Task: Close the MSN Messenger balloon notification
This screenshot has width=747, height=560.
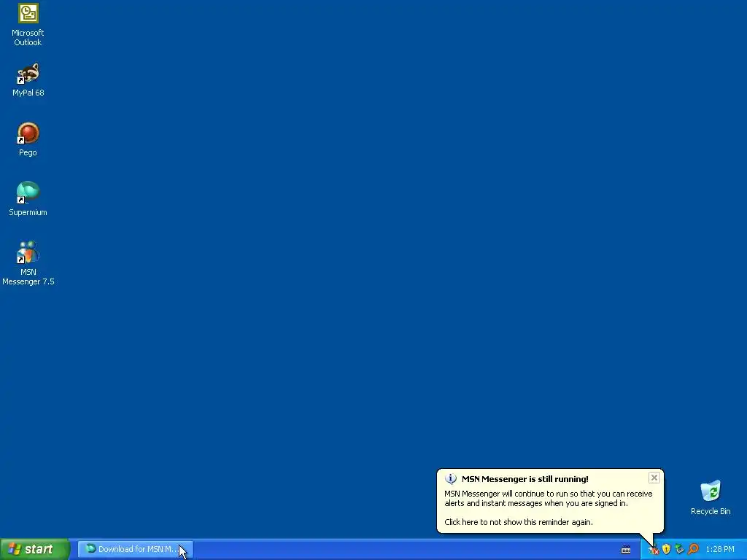Action: point(654,478)
